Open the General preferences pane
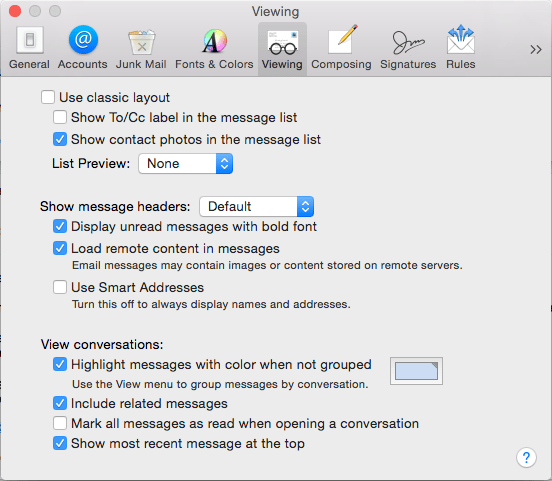Screen dimensions: 552x481 (x=29, y=48)
